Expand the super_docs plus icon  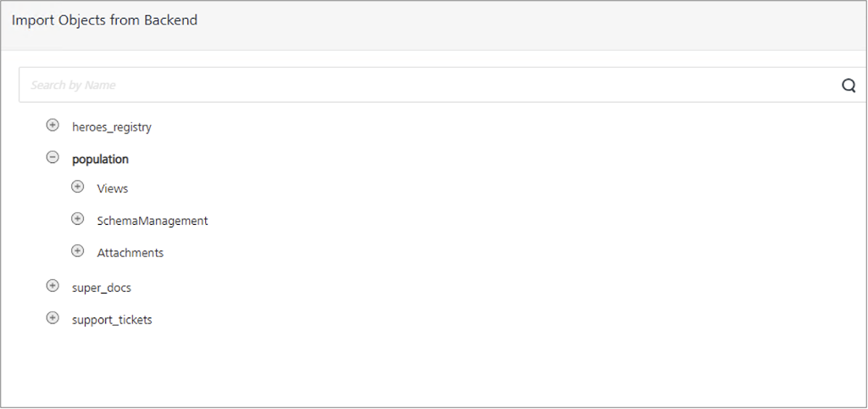coord(53,287)
